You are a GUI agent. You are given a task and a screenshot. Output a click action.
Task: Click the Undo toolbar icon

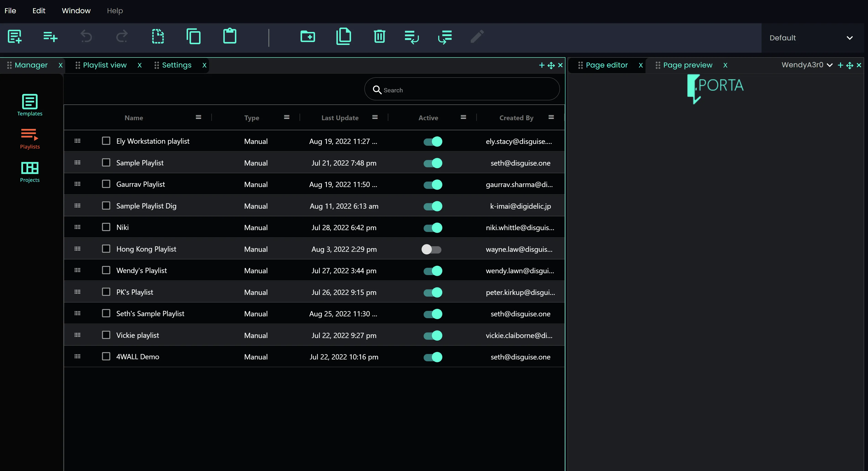(x=86, y=36)
